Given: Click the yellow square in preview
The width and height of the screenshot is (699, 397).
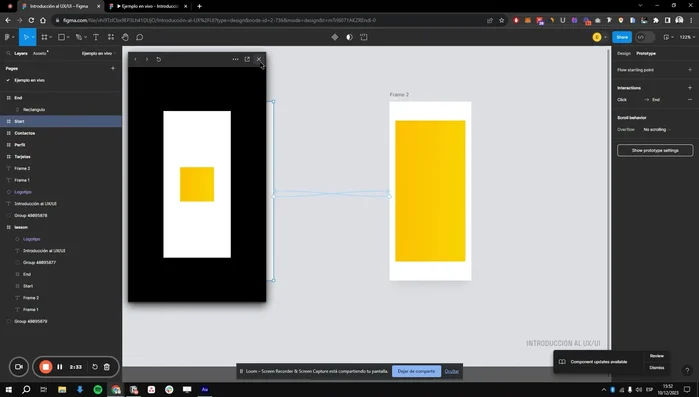Looking at the screenshot, I should click(x=197, y=184).
